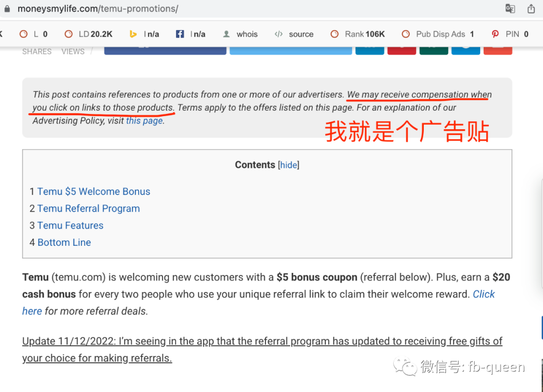Open the whois lookup tool
The image size is (543, 392).
pos(240,34)
